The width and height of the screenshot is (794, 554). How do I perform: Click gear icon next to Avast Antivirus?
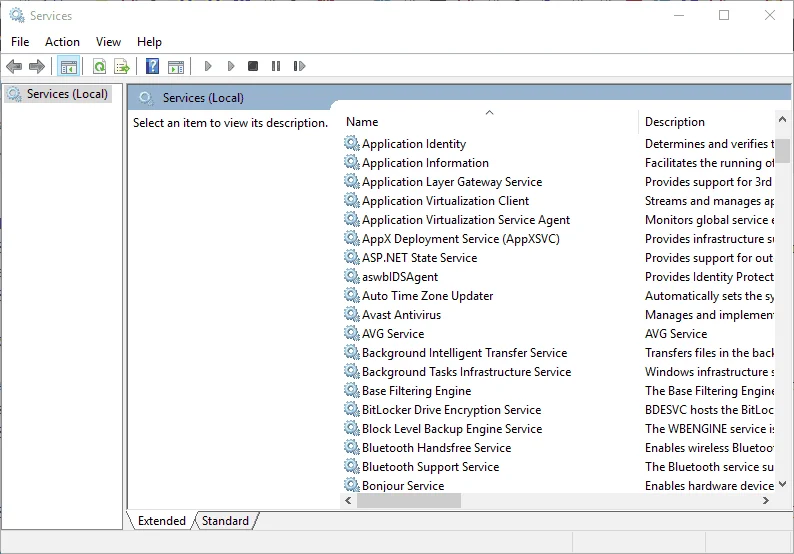tap(351, 314)
